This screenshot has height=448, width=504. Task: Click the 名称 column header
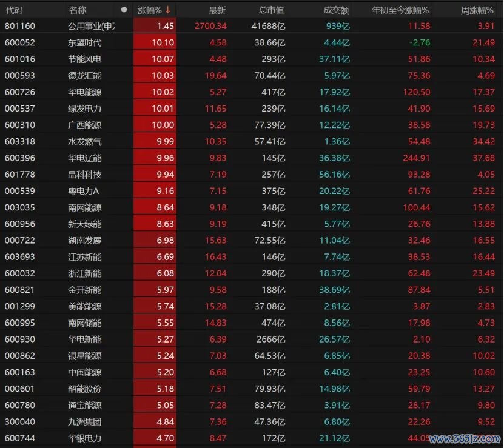(x=78, y=10)
